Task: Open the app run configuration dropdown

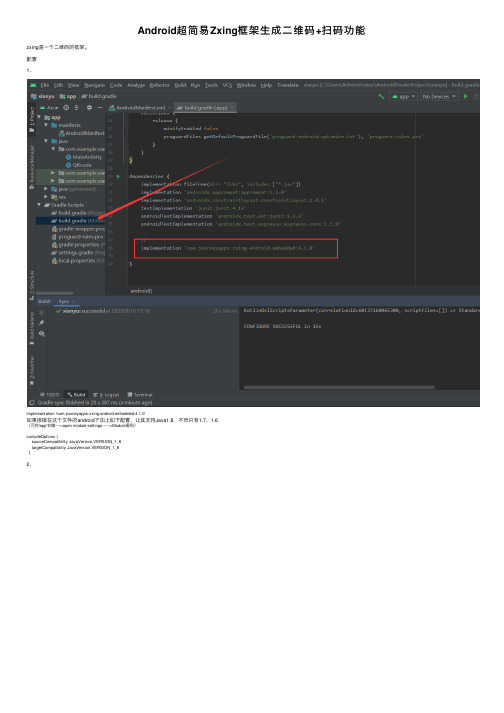Action: coord(403,96)
